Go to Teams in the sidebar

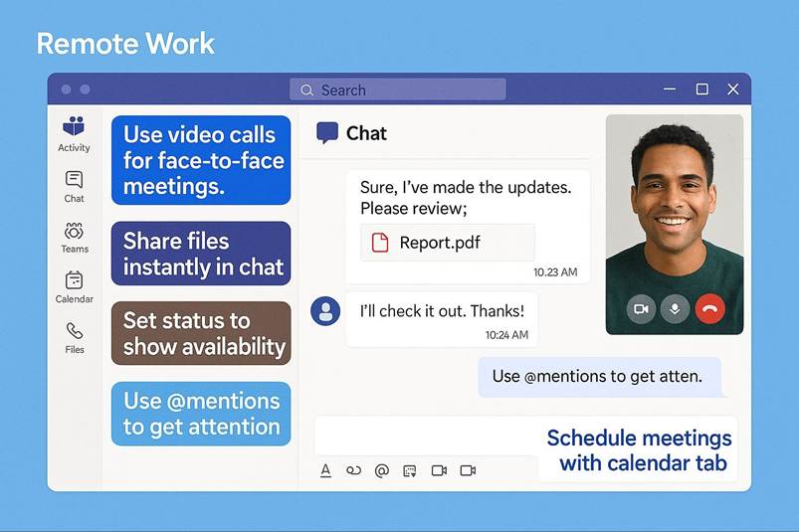74,236
